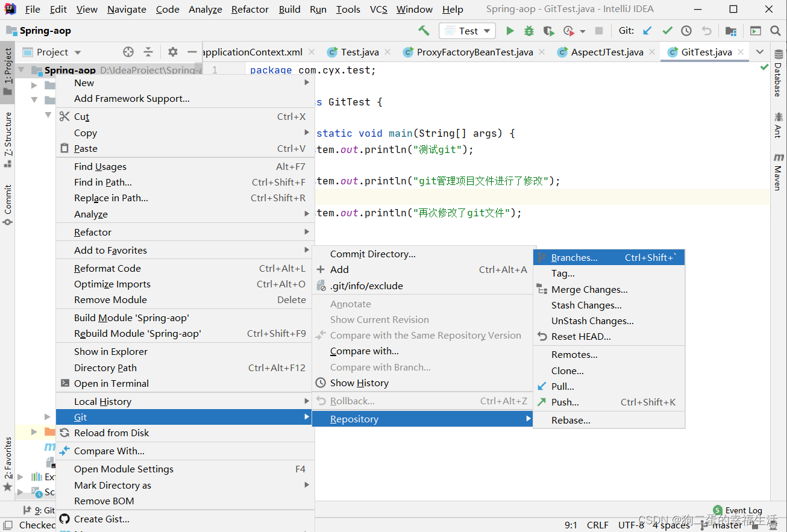The height and width of the screenshot is (532, 787).
Task: Choose Reset HEAD... option
Action: pyautogui.click(x=609, y=336)
